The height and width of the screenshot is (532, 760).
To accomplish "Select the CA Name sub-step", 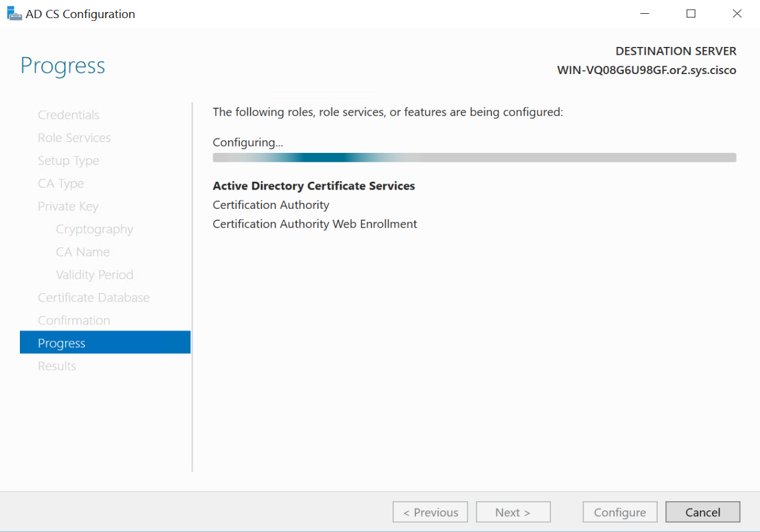I will 83,252.
